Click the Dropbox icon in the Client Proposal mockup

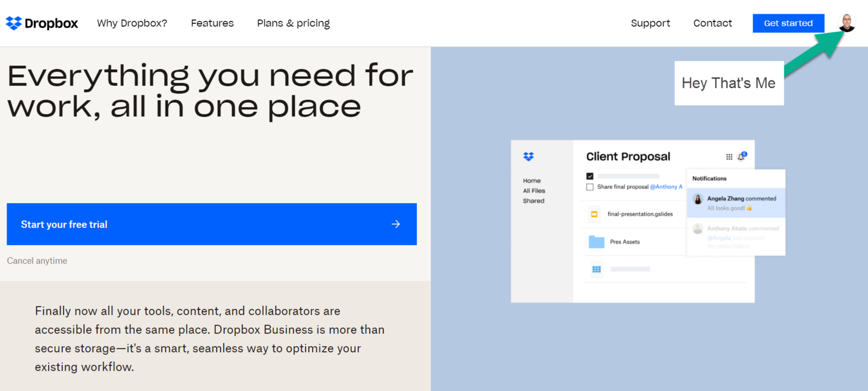[x=529, y=157]
